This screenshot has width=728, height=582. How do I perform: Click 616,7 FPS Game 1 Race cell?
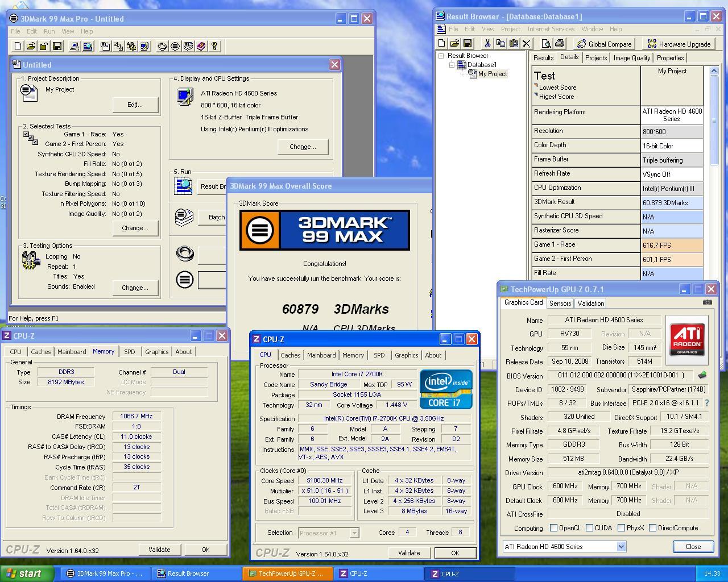(x=672, y=246)
